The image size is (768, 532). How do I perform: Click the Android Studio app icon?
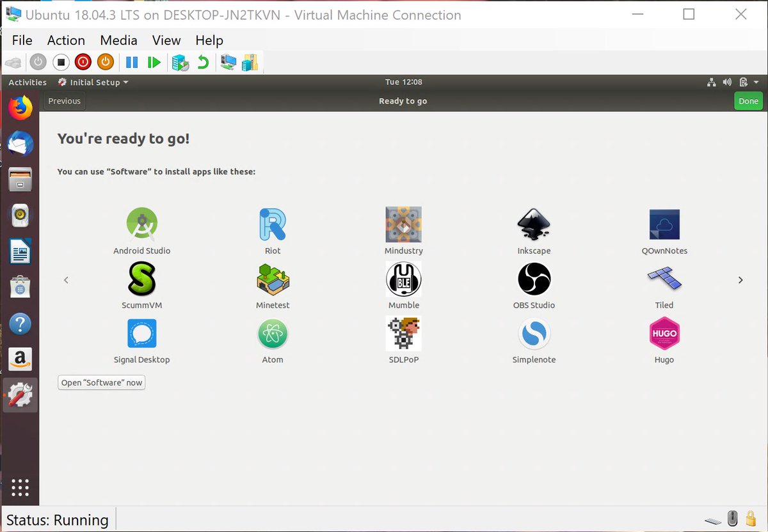[142, 224]
